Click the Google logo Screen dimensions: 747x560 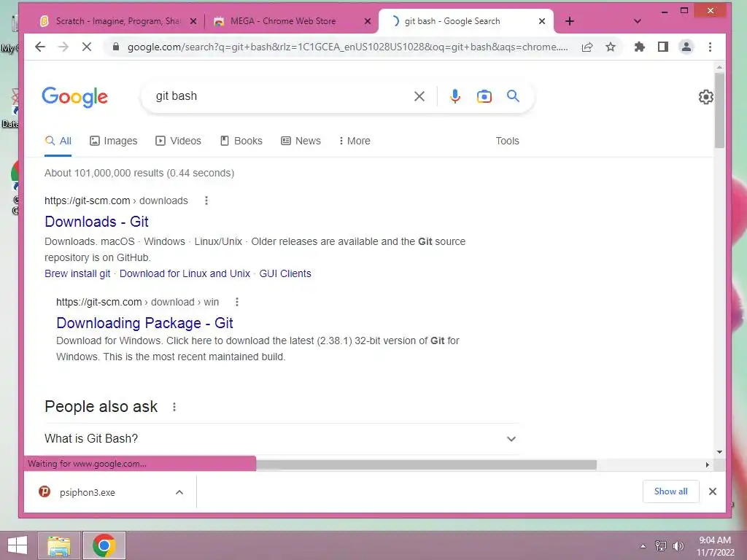click(x=75, y=97)
